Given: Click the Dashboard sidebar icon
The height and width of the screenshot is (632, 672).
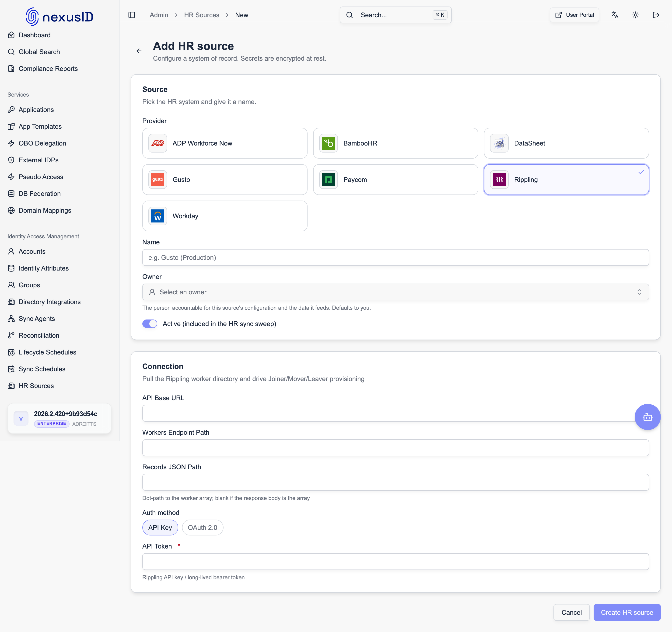Looking at the screenshot, I should click(11, 35).
